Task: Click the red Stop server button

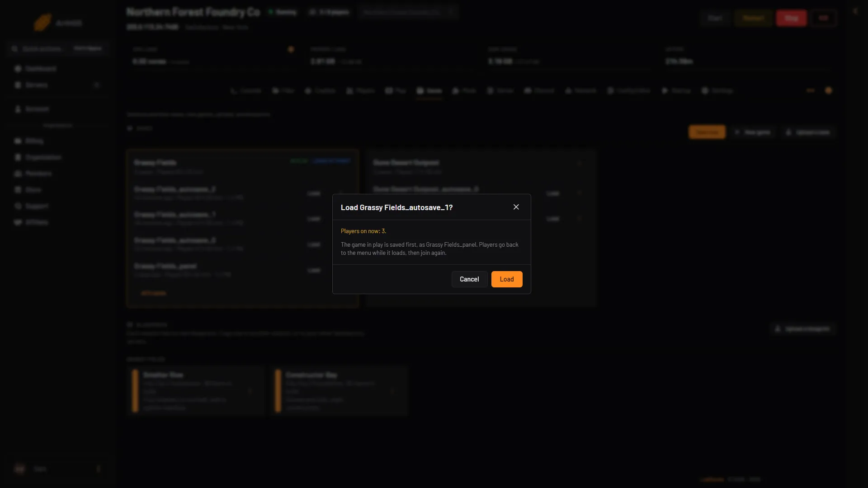Action: point(791,18)
